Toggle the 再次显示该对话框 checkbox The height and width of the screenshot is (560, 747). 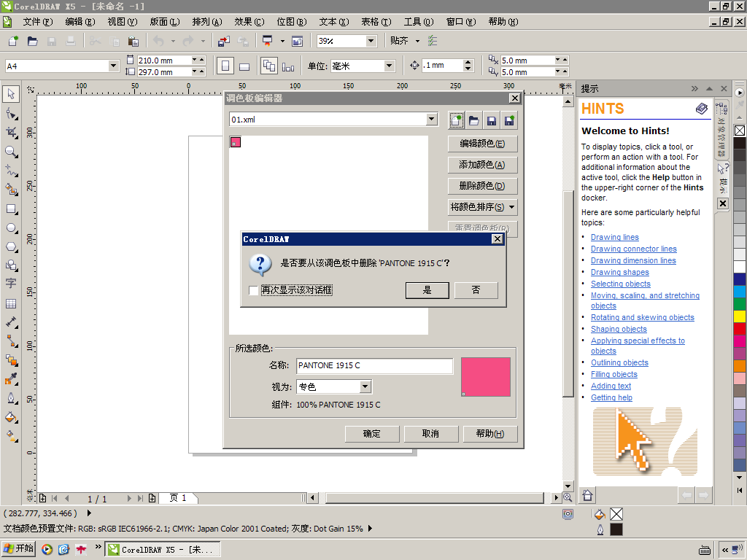pyautogui.click(x=253, y=290)
